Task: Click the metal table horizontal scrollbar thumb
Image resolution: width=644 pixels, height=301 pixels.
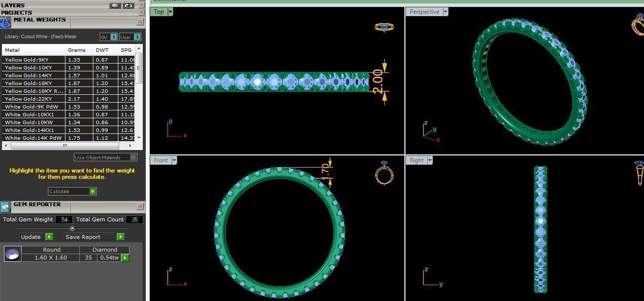Action: 65,146
